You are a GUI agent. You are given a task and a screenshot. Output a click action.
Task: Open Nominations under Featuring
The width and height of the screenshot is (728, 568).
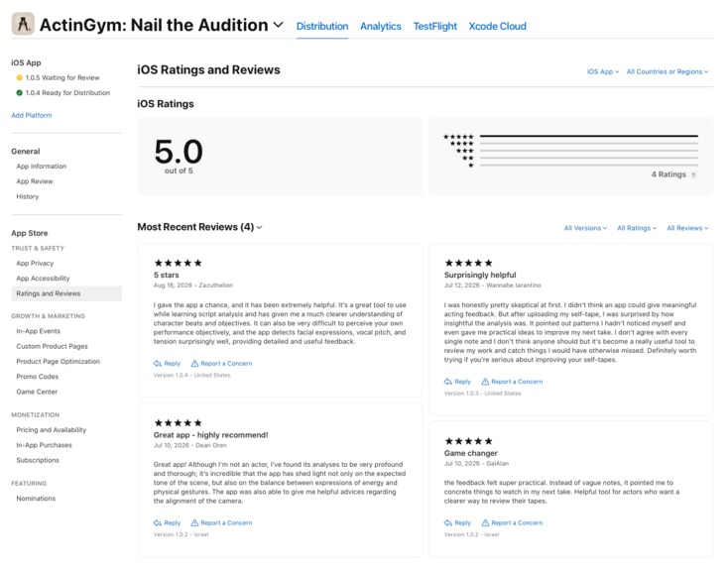point(36,499)
